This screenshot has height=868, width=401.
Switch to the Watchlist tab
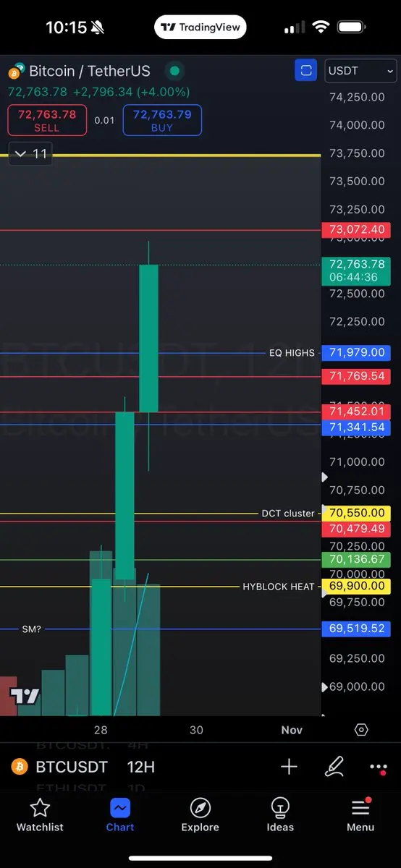(x=40, y=815)
